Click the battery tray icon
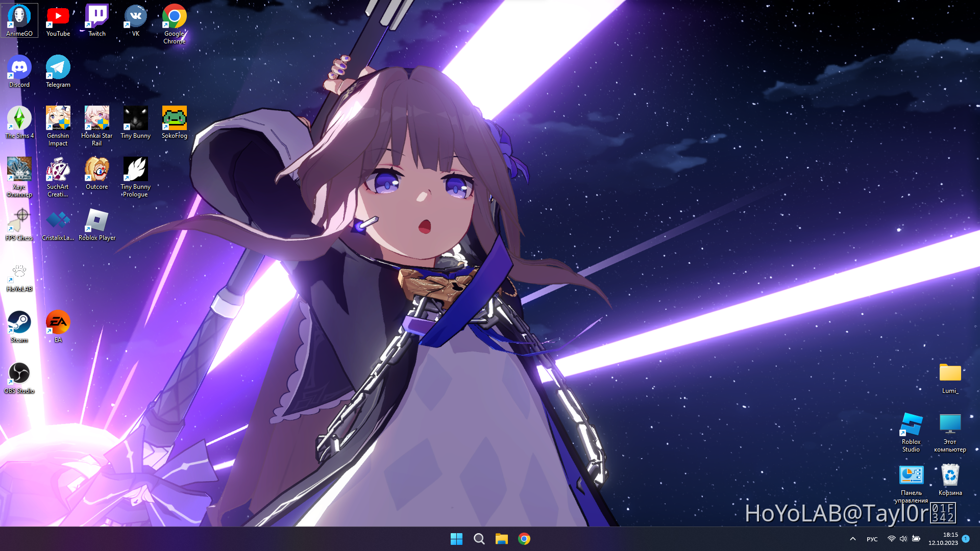Screen dimensions: 980x551 click(916, 539)
